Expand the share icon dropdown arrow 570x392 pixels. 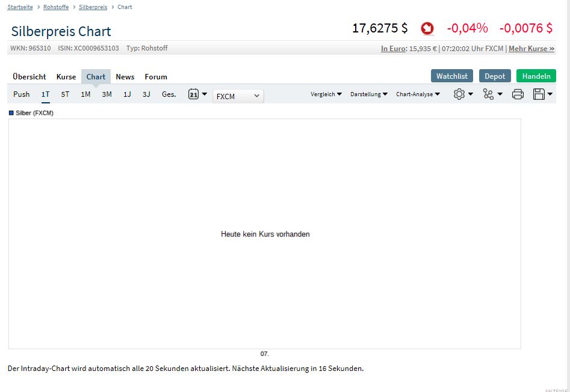(500, 94)
